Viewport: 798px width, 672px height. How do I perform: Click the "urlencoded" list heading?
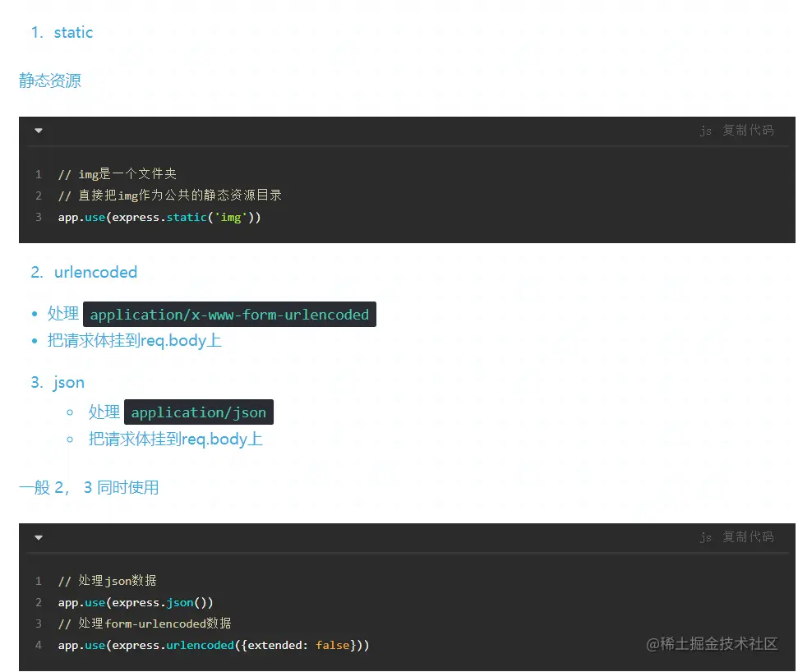coord(95,272)
